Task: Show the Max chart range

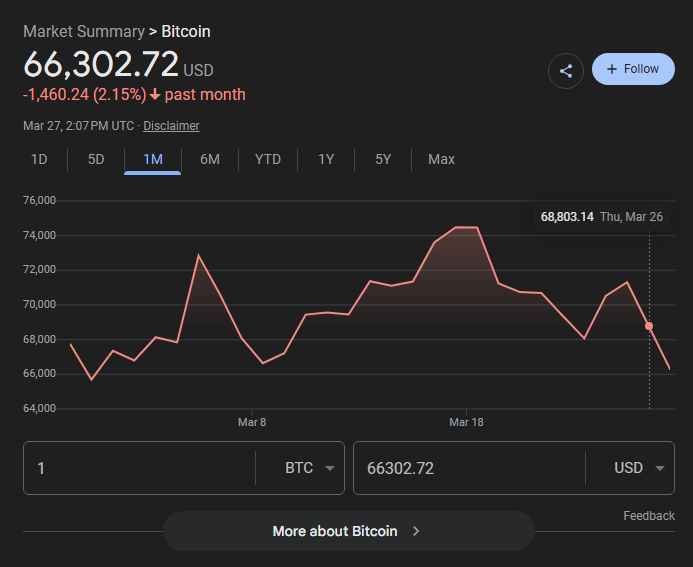Action: [441, 159]
